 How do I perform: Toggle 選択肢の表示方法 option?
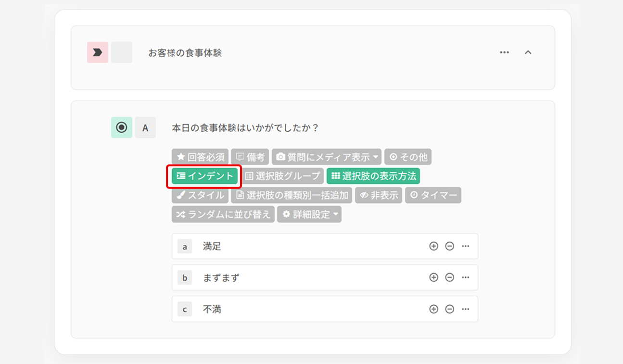[x=373, y=176]
